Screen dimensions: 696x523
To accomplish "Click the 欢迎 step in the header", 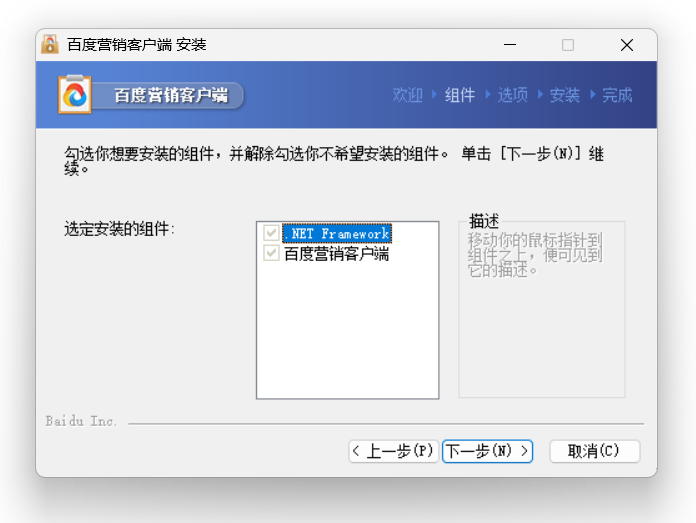I will [x=407, y=95].
